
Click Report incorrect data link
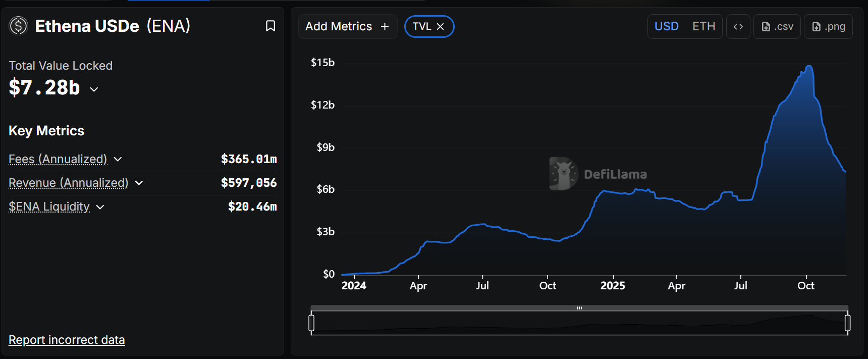point(67,340)
